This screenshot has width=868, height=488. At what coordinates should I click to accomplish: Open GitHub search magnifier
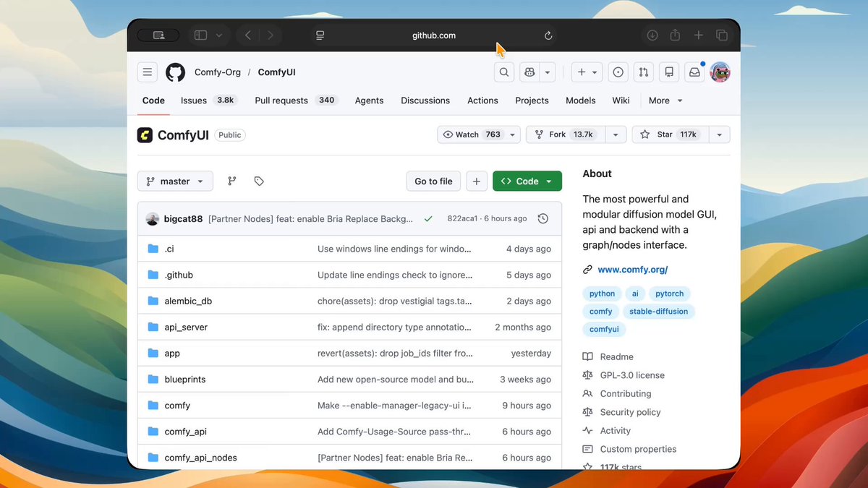pos(504,72)
